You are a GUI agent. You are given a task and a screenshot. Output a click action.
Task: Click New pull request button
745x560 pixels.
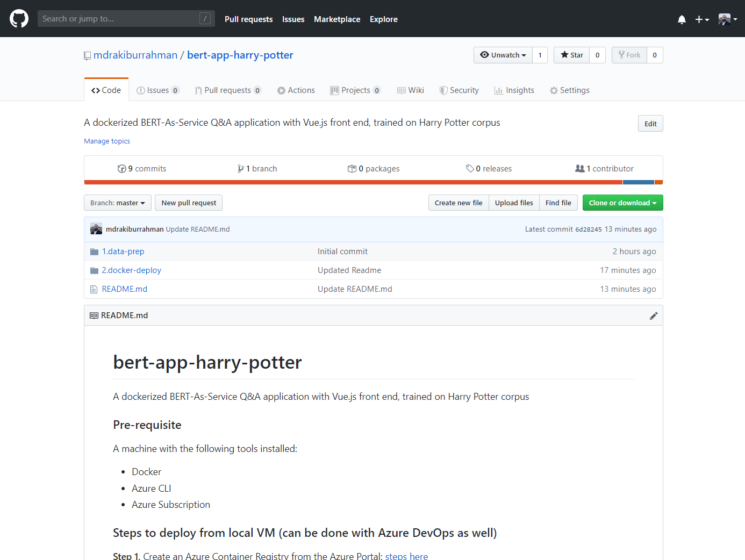(x=189, y=203)
